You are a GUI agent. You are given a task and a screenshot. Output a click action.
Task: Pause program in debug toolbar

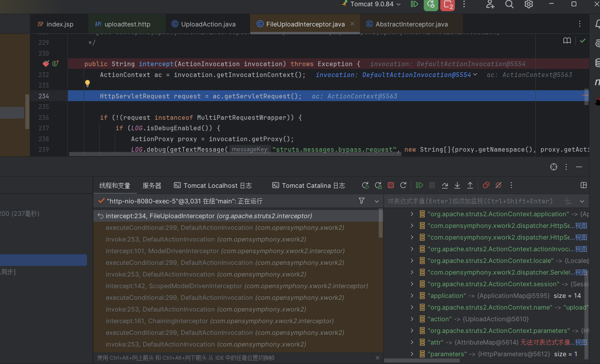(x=432, y=185)
